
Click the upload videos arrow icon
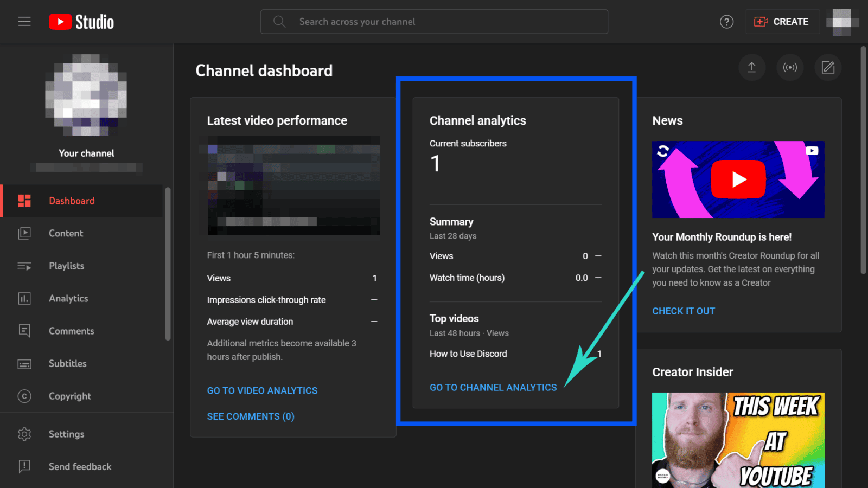752,67
